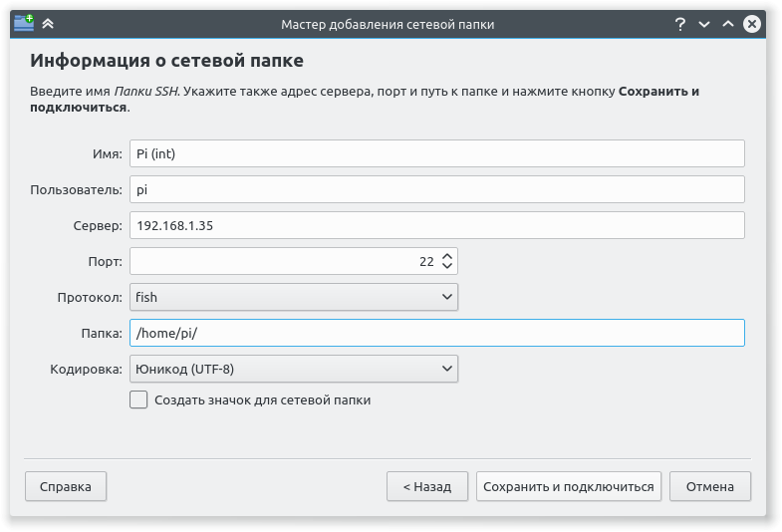The width and height of the screenshot is (782, 532).
Task: Enable the Создать значок для сетевой папки checkbox
Action: coord(138,399)
